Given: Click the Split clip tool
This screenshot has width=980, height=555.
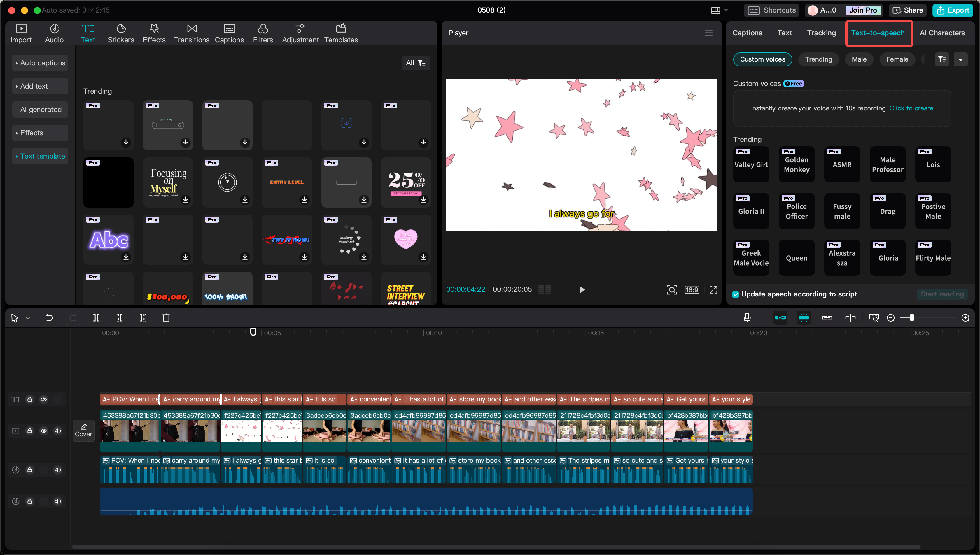Looking at the screenshot, I should [x=96, y=318].
